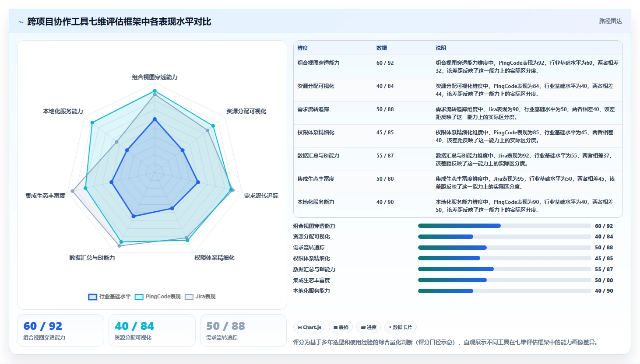Click the 说明 column header

(441, 48)
